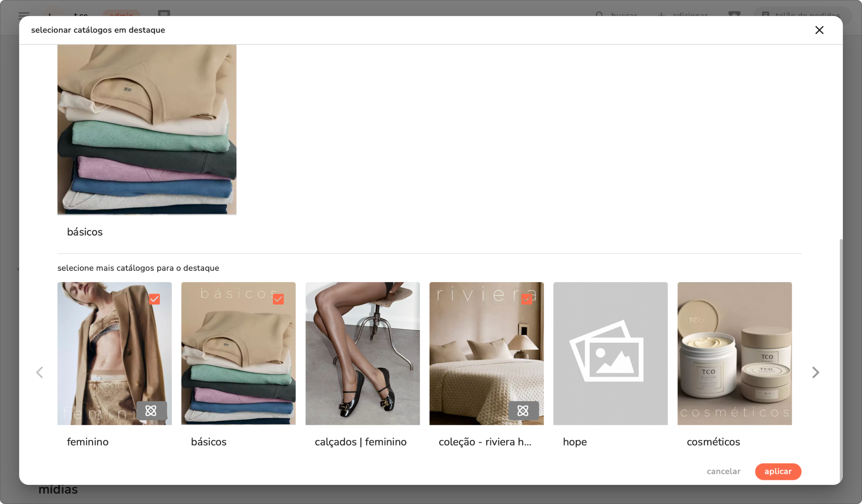Go to next catalogs with right chevron
The image size is (862, 504).
point(815,372)
